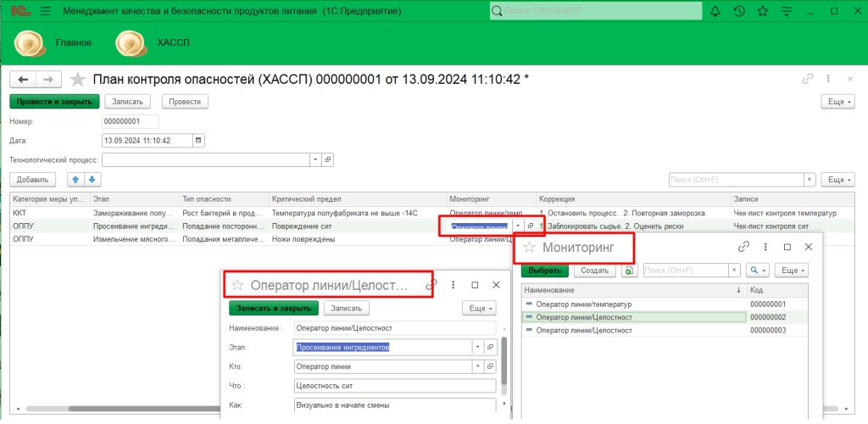Open favorites star in the title bar
868x424 pixels.
click(763, 12)
